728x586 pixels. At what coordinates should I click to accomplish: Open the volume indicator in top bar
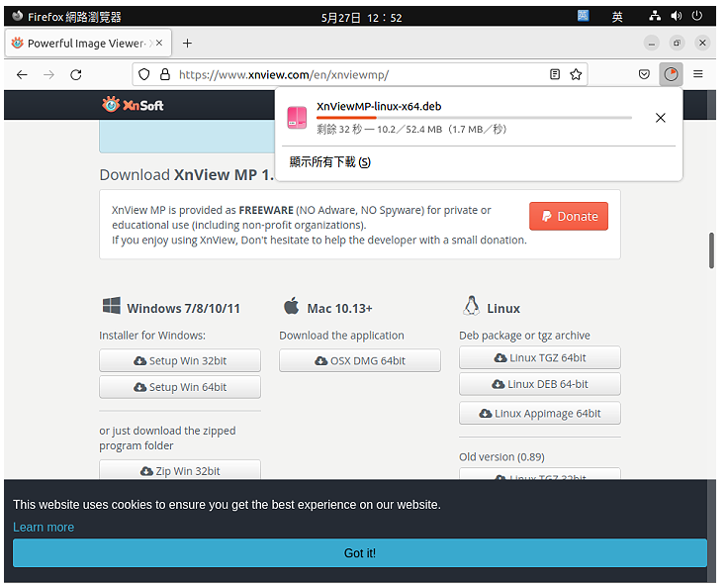click(676, 16)
